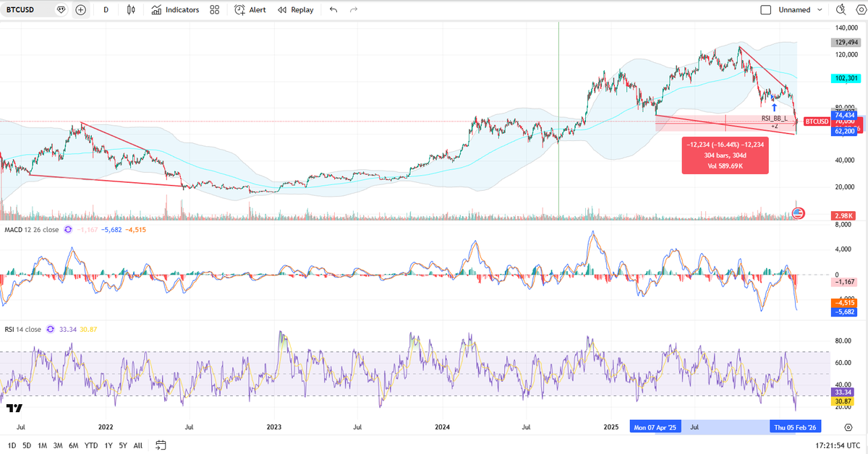Screen dimensions: 868x454
Task: Click the Alert button
Action: point(250,9)
